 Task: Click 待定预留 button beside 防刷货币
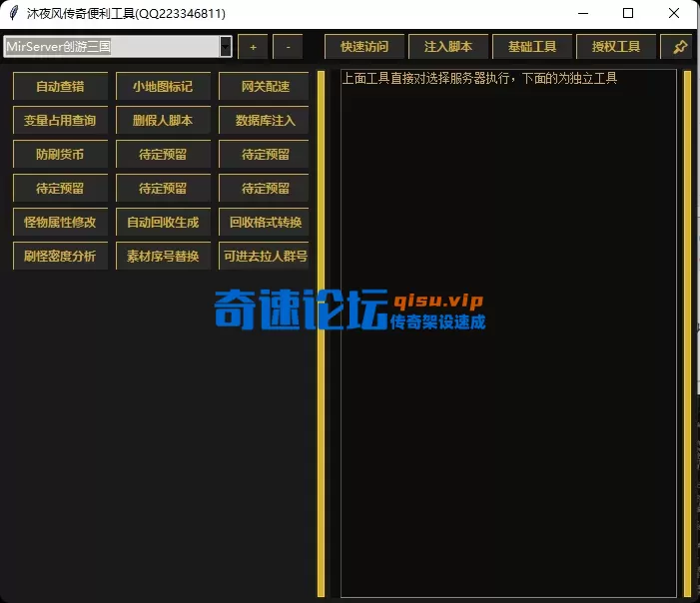[163, 154]
